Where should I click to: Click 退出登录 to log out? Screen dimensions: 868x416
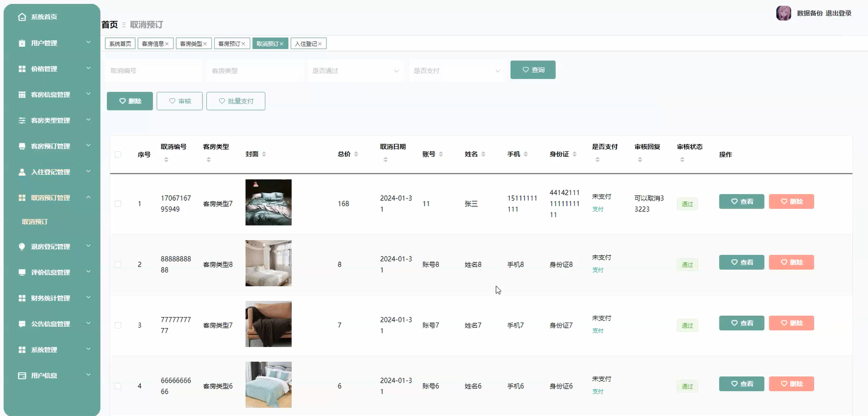coord(839,13)
